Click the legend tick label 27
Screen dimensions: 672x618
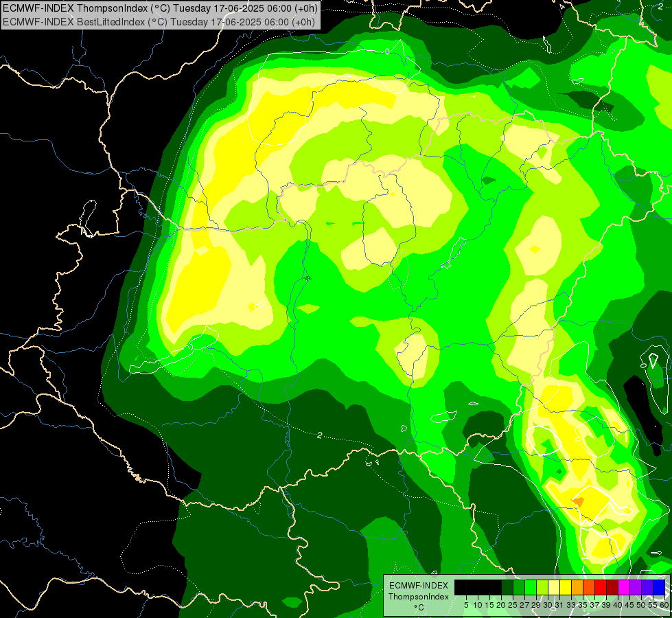pyautogui.click(x=524, y=605)
